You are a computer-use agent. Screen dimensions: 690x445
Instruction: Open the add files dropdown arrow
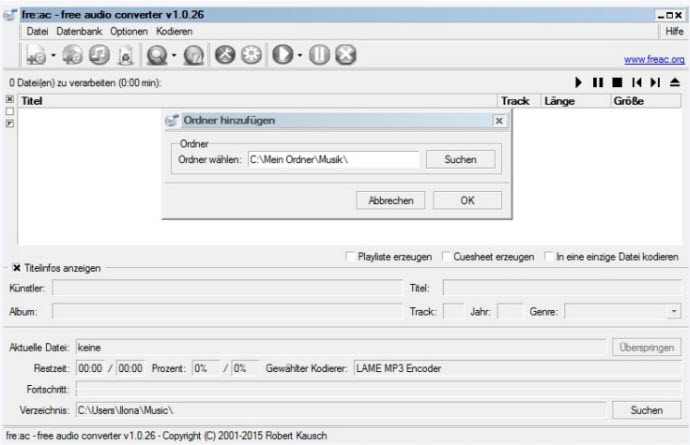(x=53, y=55)
